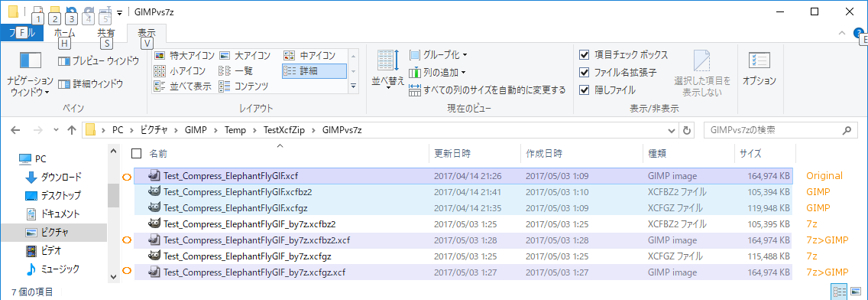The image size is (868, 300).
Task: Open address bar history dropdown
Action: [x=672, y=131]
